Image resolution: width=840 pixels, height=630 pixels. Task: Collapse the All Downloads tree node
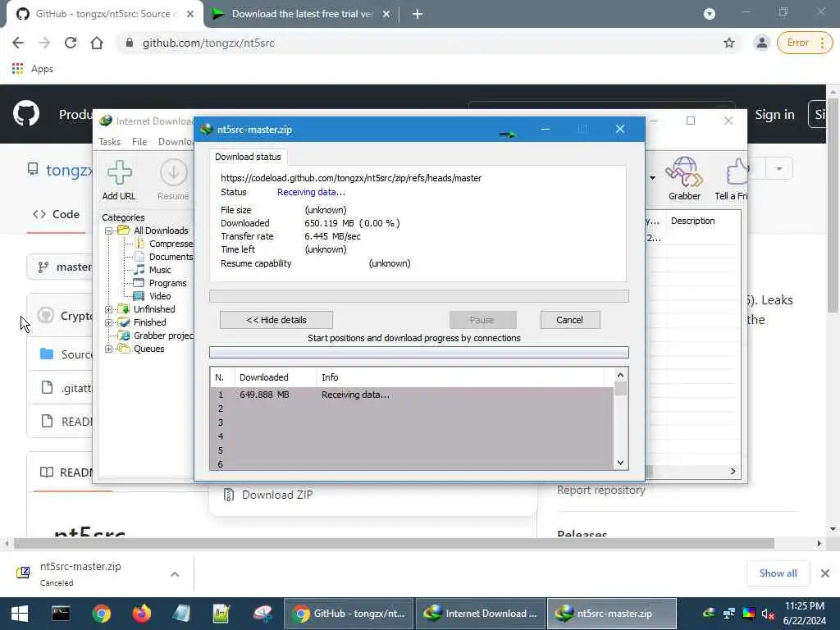[x=109, y=231]
